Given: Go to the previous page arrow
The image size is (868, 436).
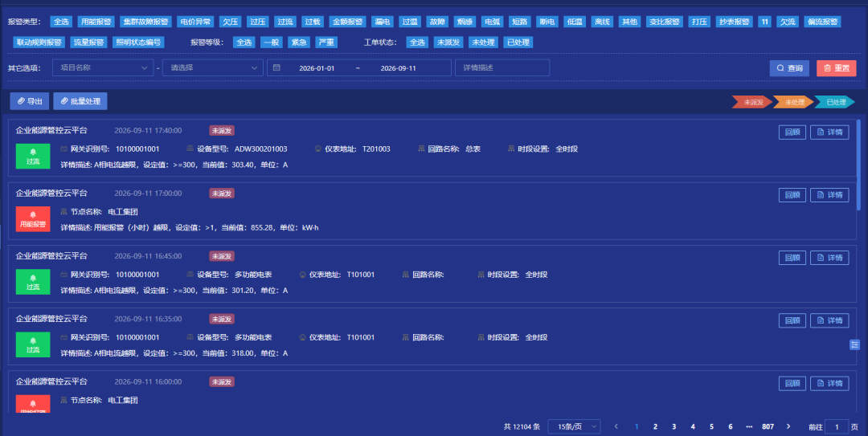Looking at the screenshot, I should pos(616,426).
